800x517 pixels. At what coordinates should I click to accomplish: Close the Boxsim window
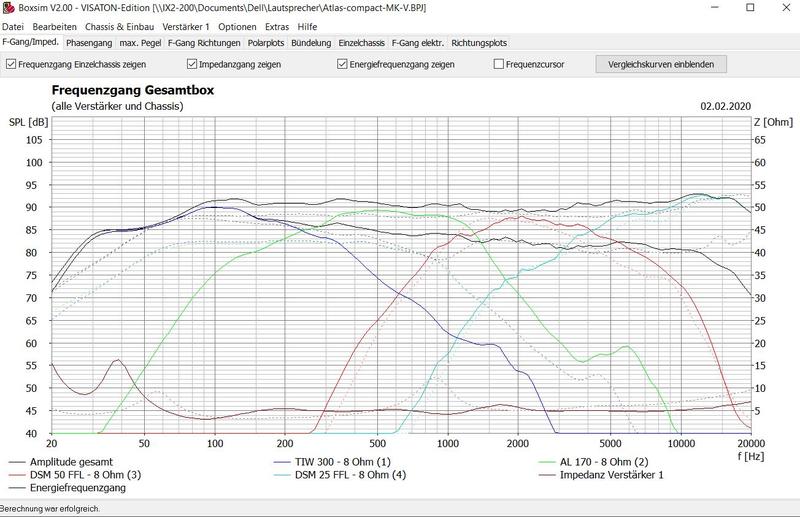click(x=786, y=8)
